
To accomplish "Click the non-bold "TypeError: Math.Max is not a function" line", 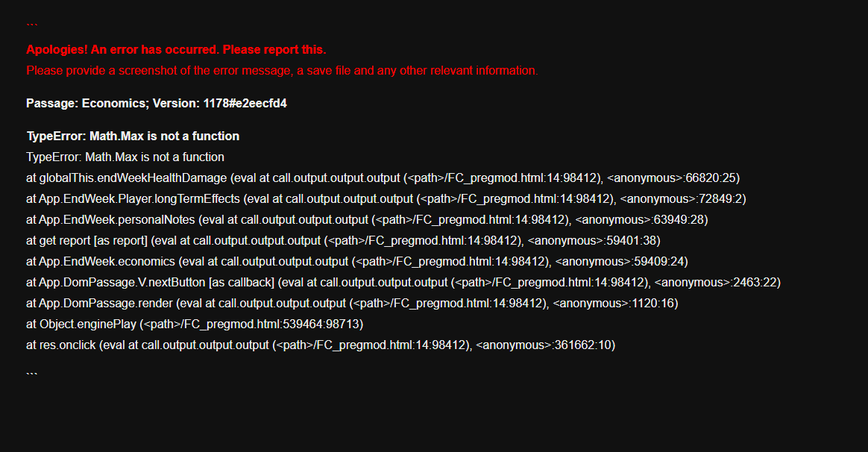I will (125, 157).
